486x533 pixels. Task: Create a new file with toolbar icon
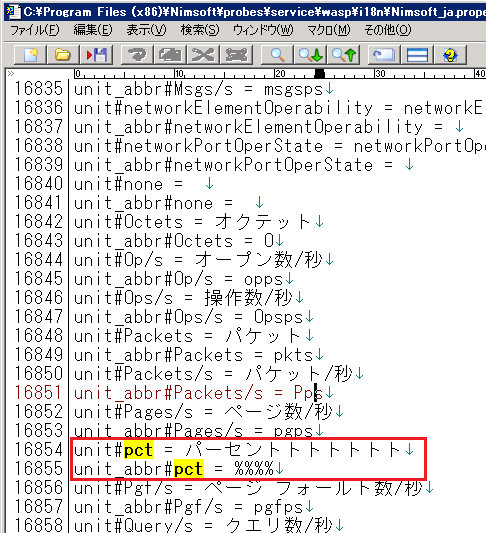(30, 54)
